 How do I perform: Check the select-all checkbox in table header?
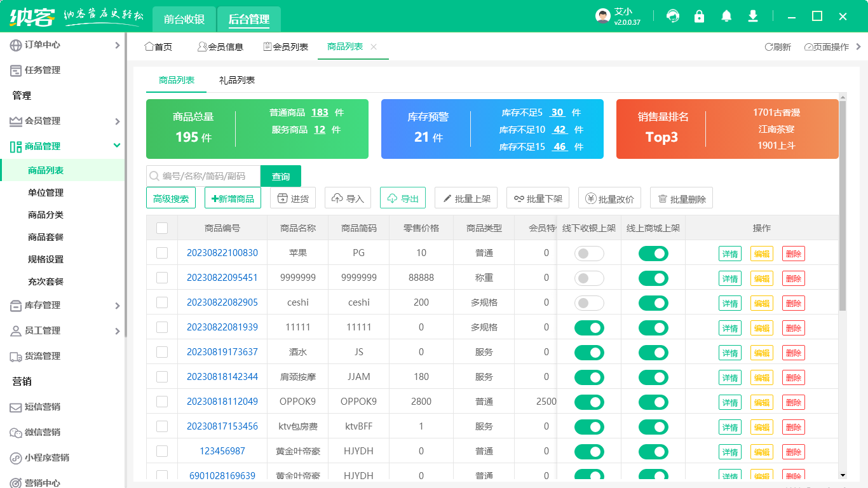pos(161,227)
